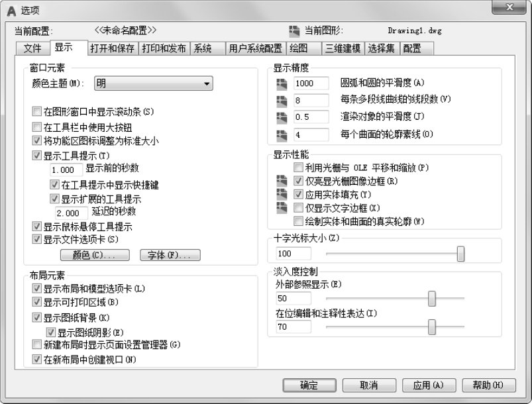Click the 外部参照显示 field showing 50

click(x=293, y=299)
